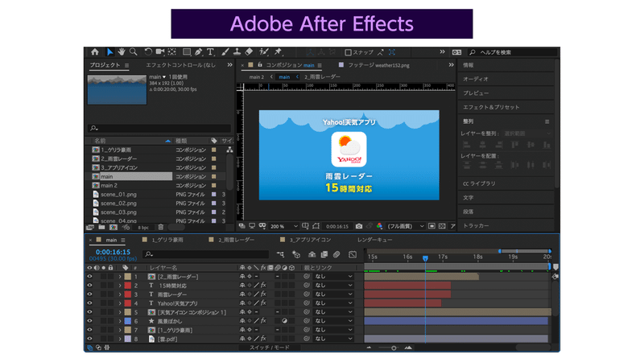The image size is (644, 362).
Task: Expand the 風景ぼかし layer properties
Action: (x=120, y=321)
